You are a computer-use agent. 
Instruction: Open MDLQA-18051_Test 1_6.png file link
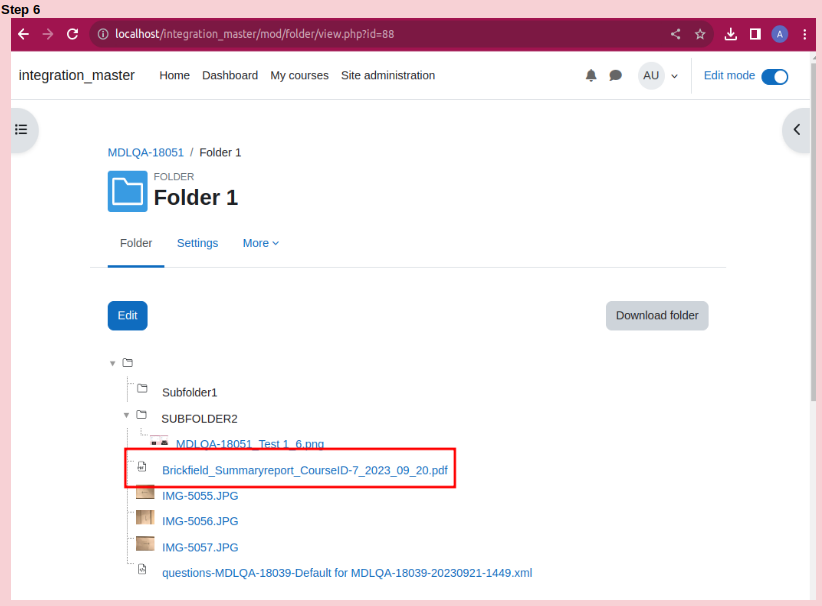click(250, 444)
